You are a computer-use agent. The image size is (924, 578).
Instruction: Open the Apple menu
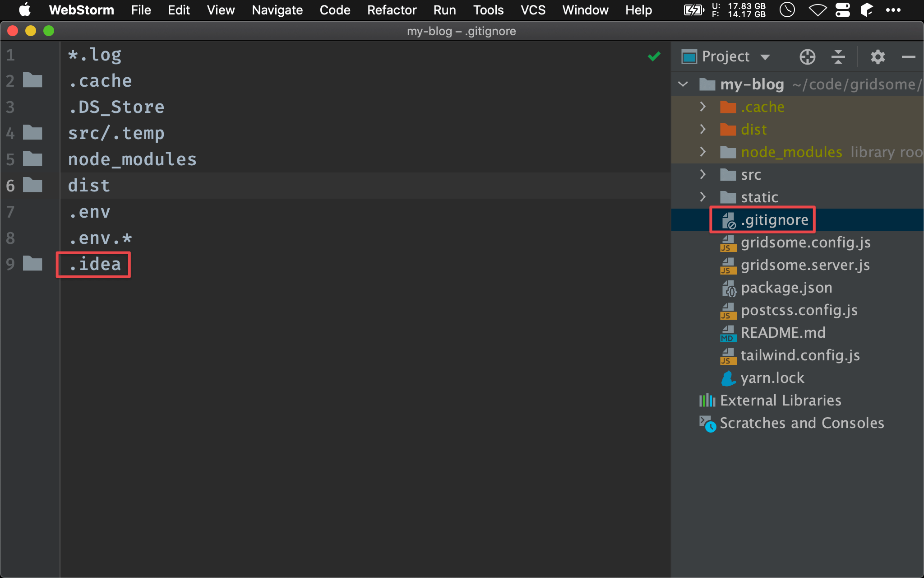(x=25, y=9)
